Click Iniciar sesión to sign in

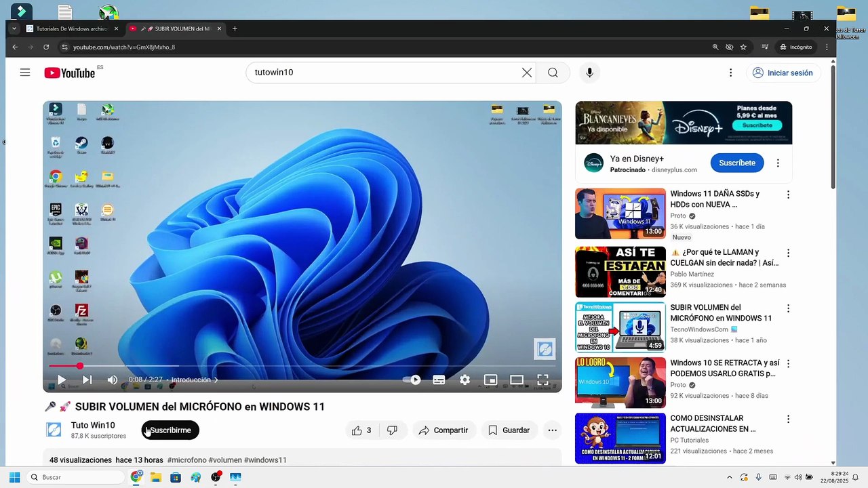click(x=783, y=73)
